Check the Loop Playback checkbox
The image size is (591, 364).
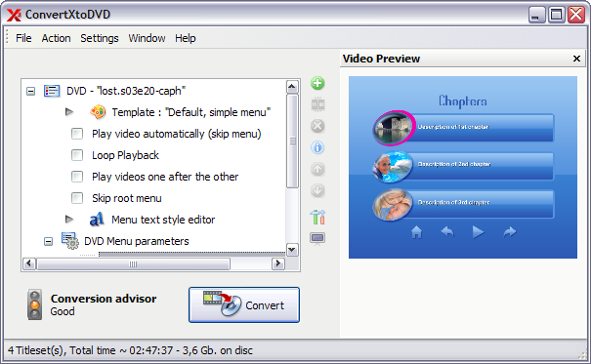click(77, 155)
